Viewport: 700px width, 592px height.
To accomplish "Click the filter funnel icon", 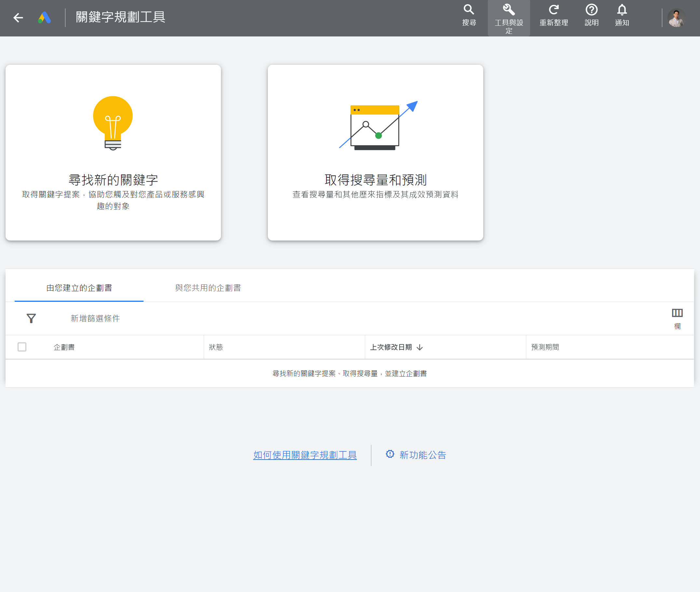I will tap(31, 318).
